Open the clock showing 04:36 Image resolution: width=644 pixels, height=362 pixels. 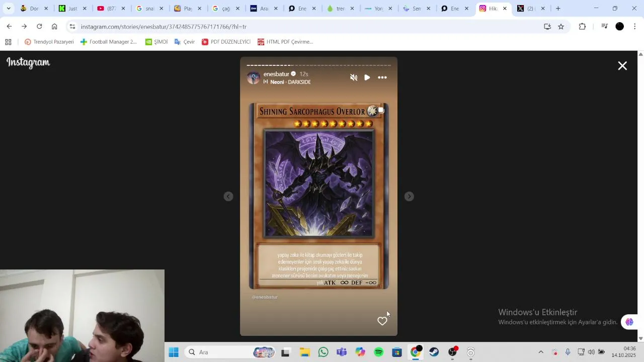coord(624,352)
